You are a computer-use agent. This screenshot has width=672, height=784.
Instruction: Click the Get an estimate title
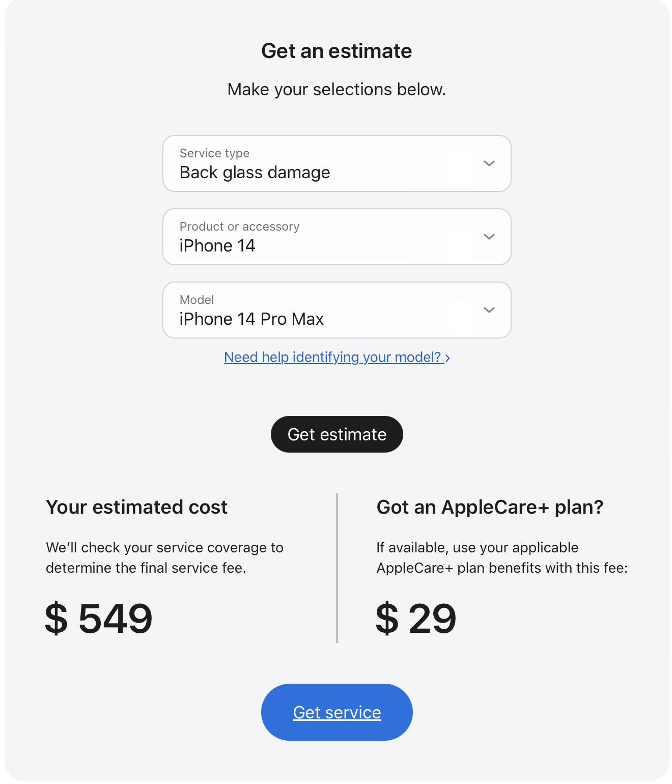pyautogui.click(x=337, y=51)
